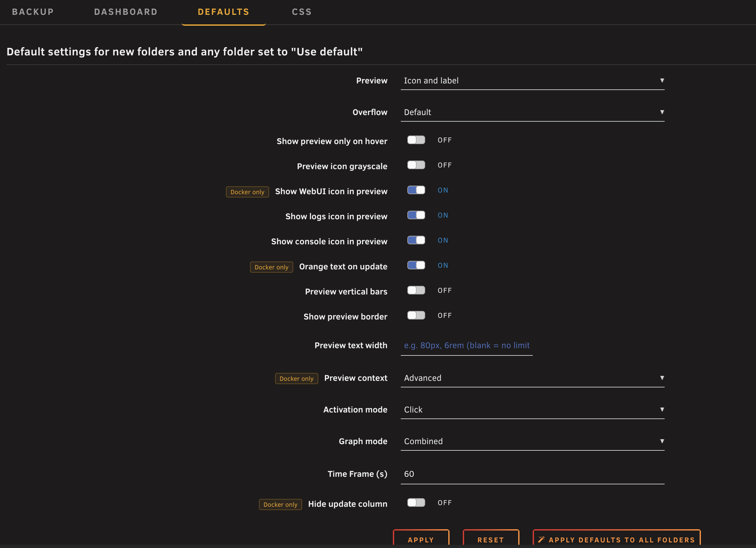756x548 pixels.
Task: Click the Docker only badge beside Hide update column
Action: click(x=280, y=504)
